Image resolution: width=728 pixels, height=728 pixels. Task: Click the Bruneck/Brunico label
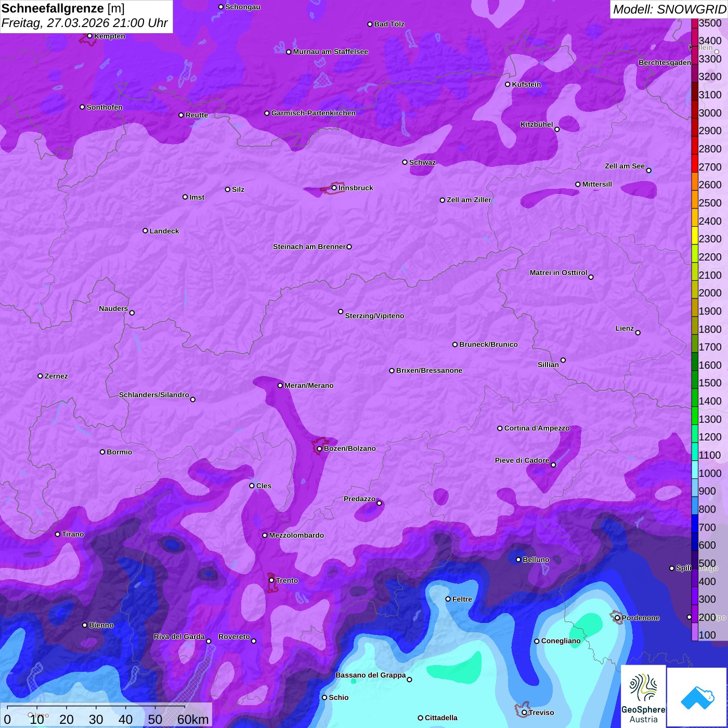(x=488, y=344)
